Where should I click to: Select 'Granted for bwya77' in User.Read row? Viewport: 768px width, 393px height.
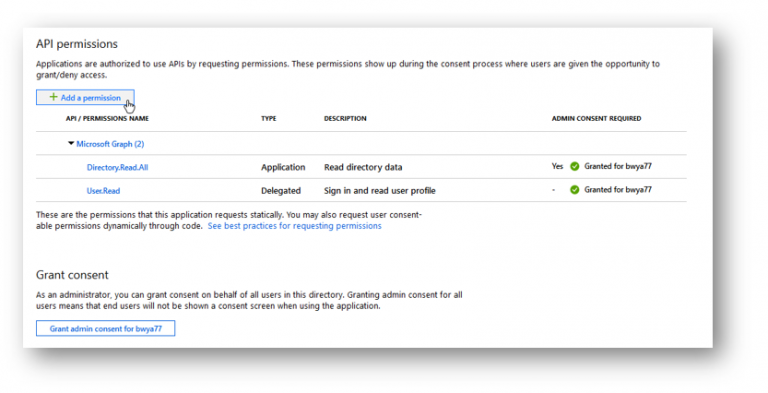(x=618, y=190)
